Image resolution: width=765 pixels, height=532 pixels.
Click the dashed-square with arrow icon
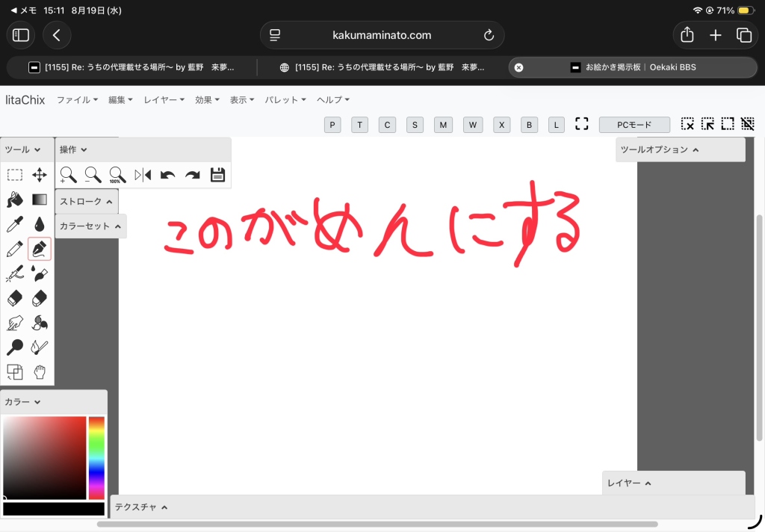707,124
